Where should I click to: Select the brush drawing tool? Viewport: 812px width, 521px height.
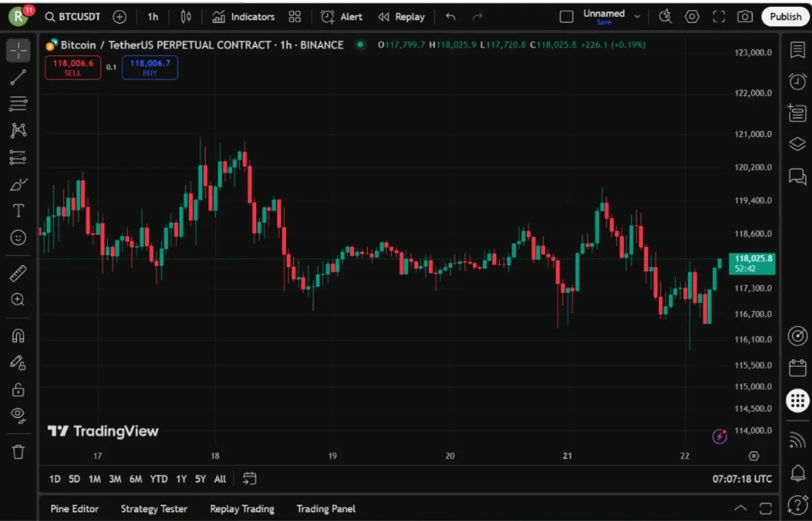click(x=18, y=184)
